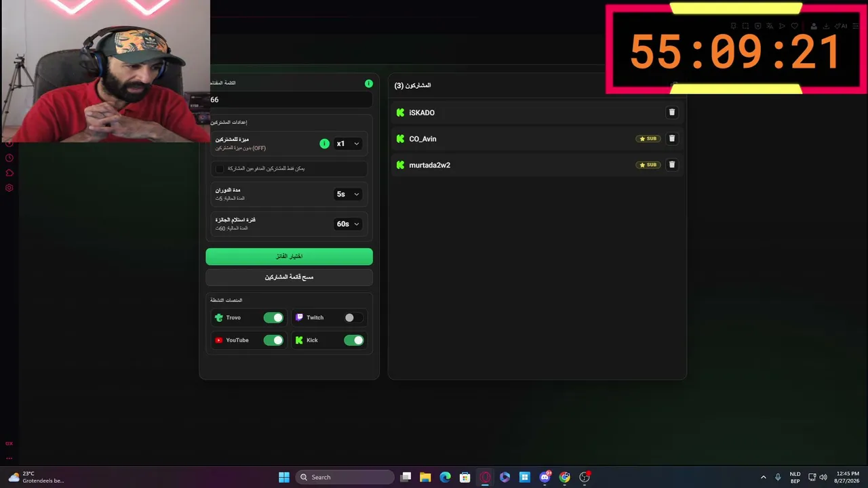This screenshot has height=488, width=868.
Task: Open the puzzle extensions icon in left sidebar
Action: [9, 173]
